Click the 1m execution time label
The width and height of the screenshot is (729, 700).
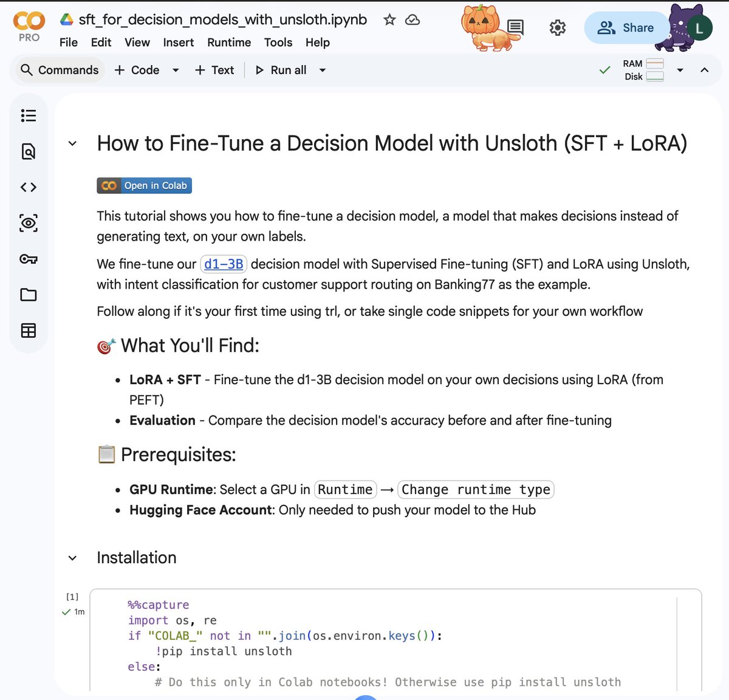pos(80,612)
